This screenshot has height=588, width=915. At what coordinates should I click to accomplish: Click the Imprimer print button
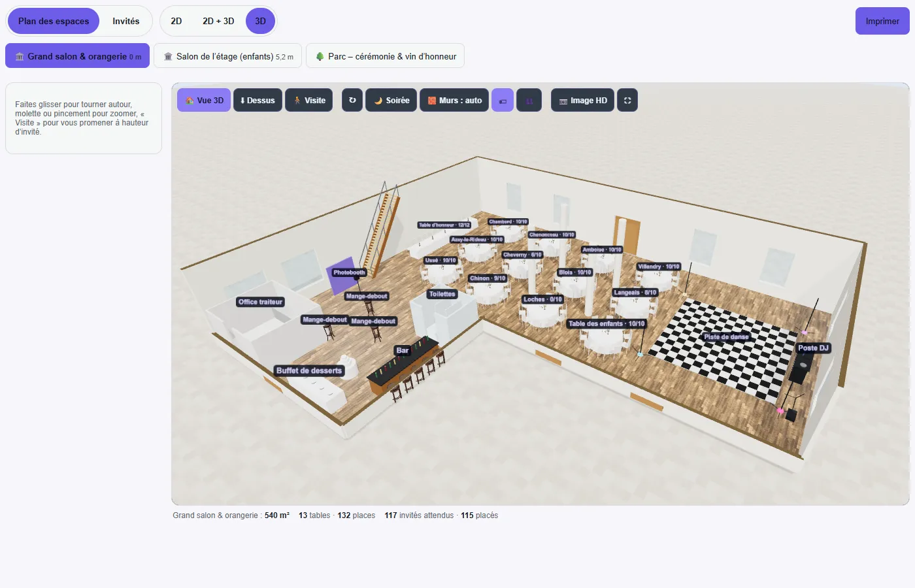(x=882, y=21)
